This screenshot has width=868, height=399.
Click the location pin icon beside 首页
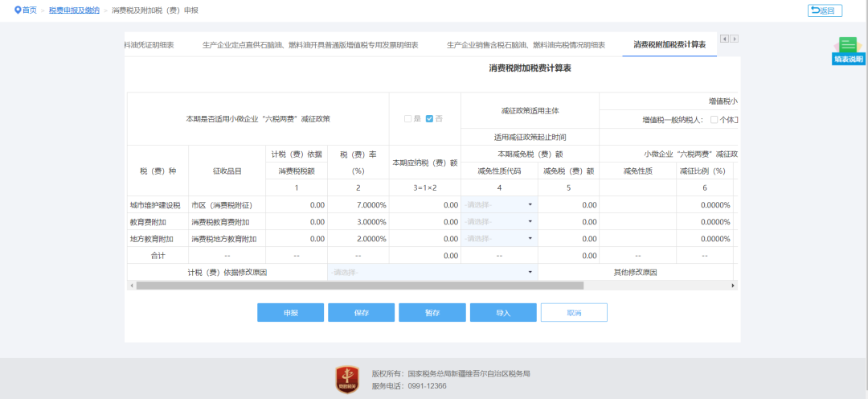(x=18, y=10)
